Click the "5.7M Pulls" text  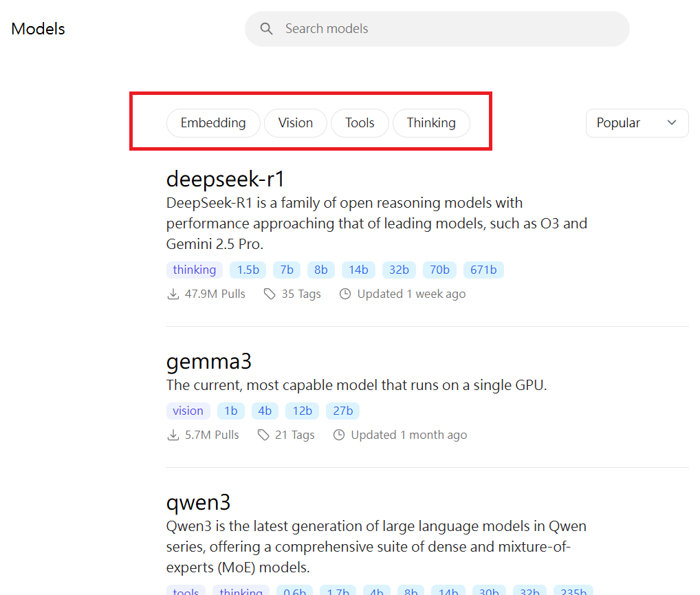[212, 435]
